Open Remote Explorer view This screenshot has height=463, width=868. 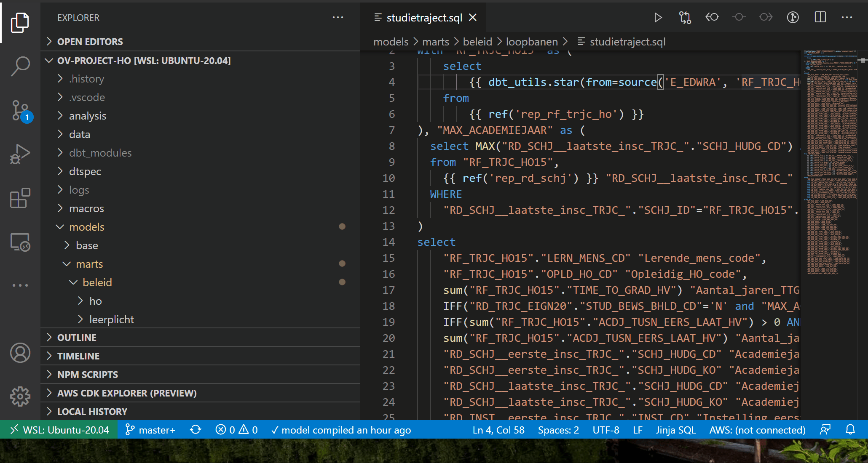point(20,242)
